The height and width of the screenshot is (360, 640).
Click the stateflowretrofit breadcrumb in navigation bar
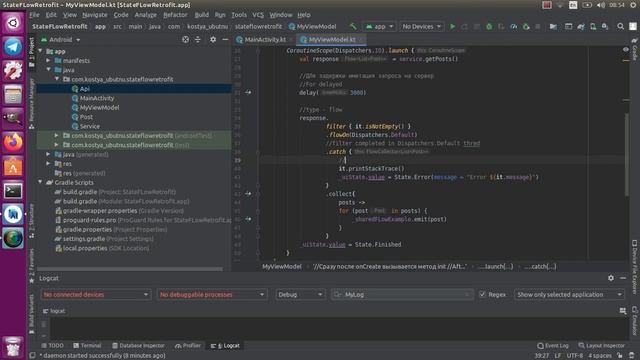[258, 27]
